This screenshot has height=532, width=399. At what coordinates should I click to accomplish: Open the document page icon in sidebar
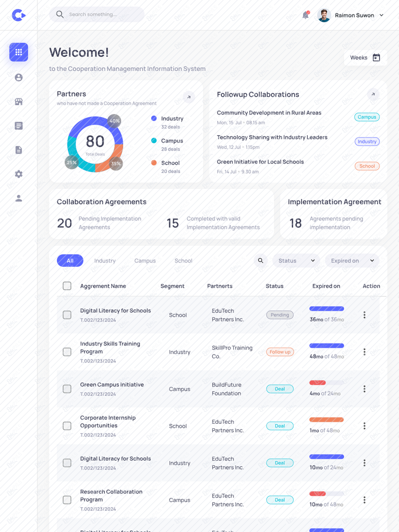click(x=18, y=150)
